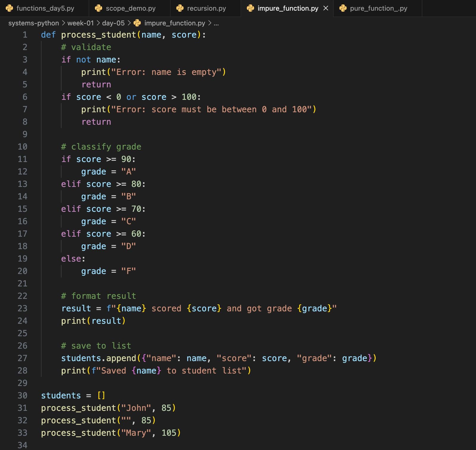Click the Python file icon in breadcrumb
Screen dimensions: 476x450
(x=137, y=23)
